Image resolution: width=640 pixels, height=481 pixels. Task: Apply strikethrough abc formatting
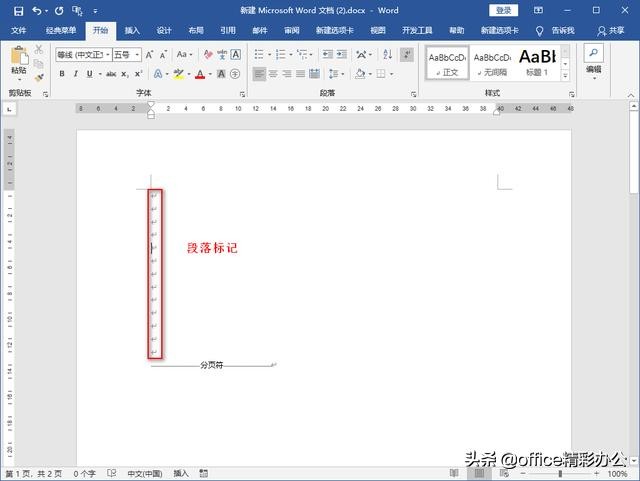coord(111,74)
